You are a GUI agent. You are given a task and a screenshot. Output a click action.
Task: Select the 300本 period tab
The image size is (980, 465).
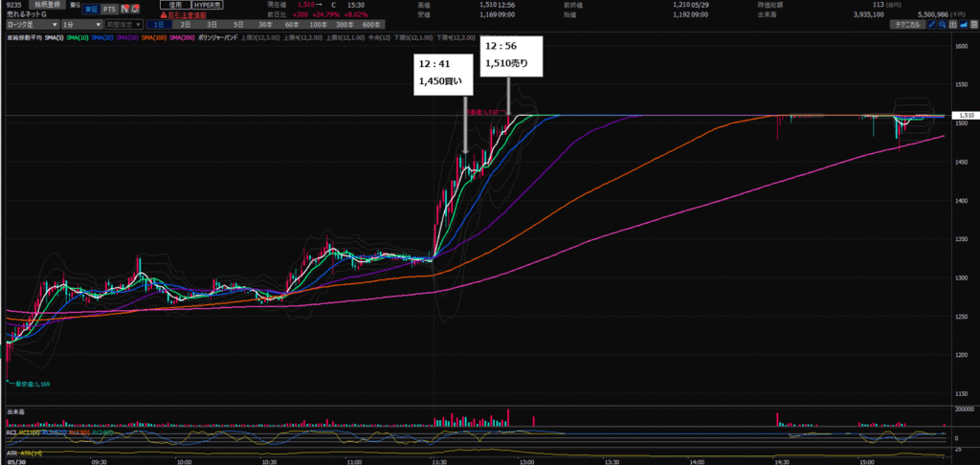click(x=345, y=24)
